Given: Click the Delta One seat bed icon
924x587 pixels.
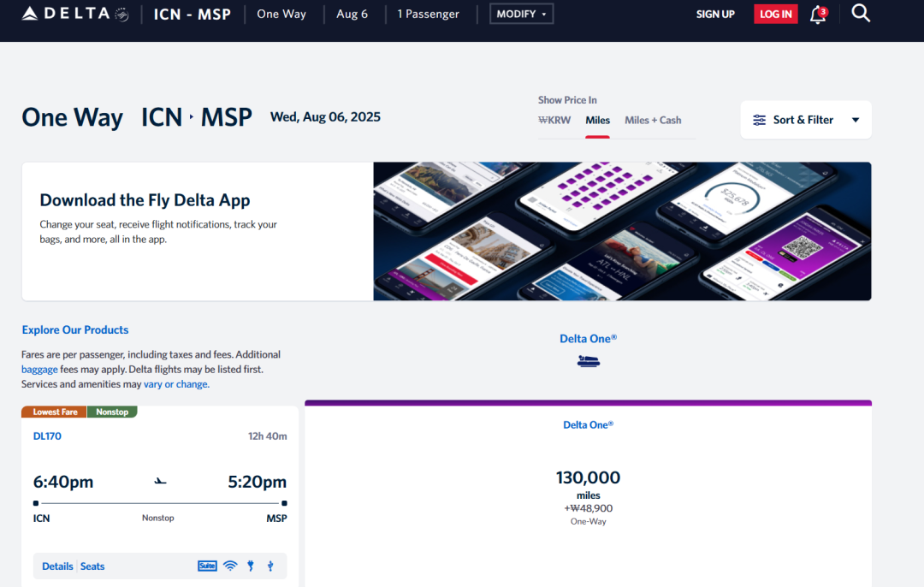Looking at the screenshot, I should tap(588, 361).
